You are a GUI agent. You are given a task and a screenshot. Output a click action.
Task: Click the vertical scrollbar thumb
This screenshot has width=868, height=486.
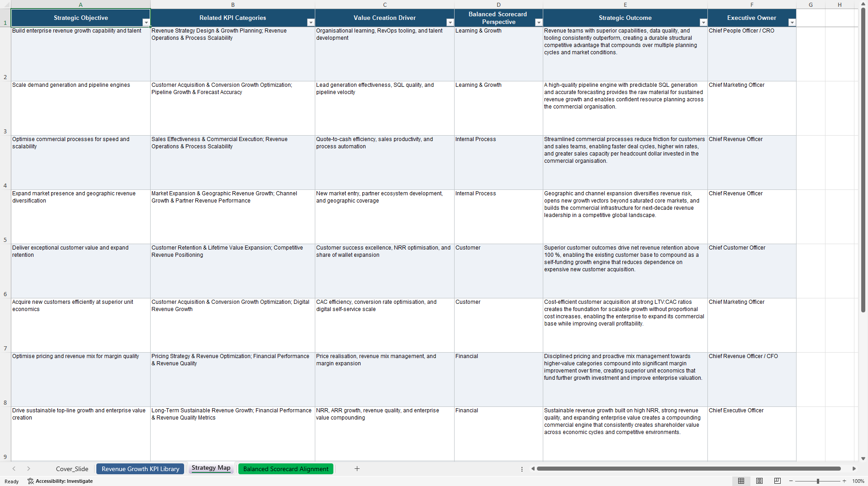[x=863, y=160]
